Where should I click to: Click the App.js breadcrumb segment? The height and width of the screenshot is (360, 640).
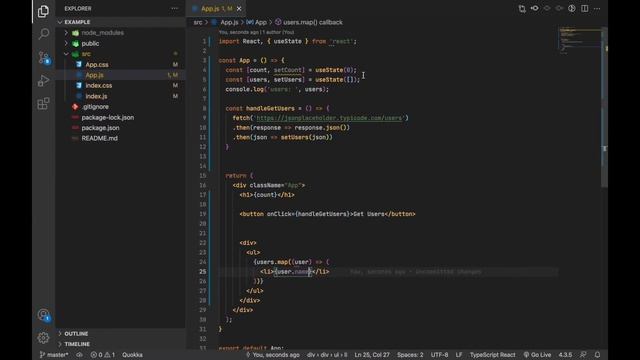225,22
